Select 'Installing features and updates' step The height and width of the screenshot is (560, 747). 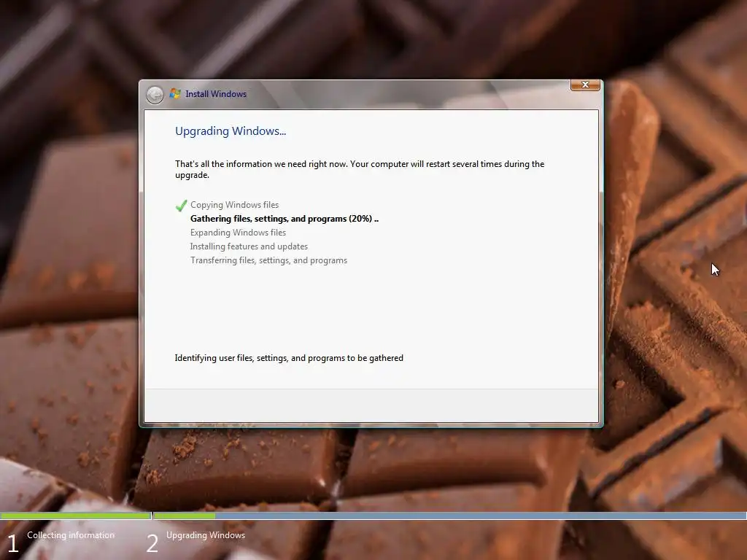(x=249, y=246)
